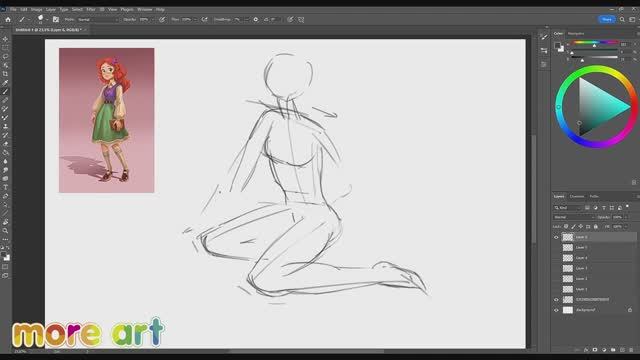
Task: Switch to the Navigator tab
Action: (576, 33)
